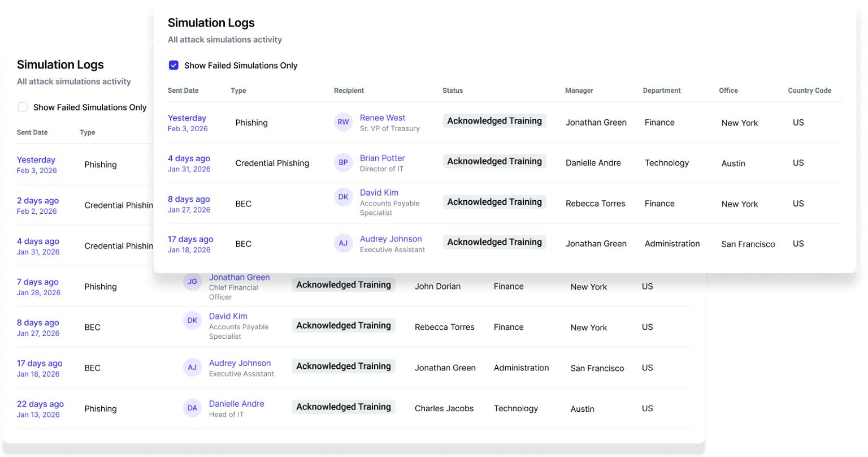Sort by Sent Date column in back panel
Screen dimensions: 868x457
tap(32, 132)
